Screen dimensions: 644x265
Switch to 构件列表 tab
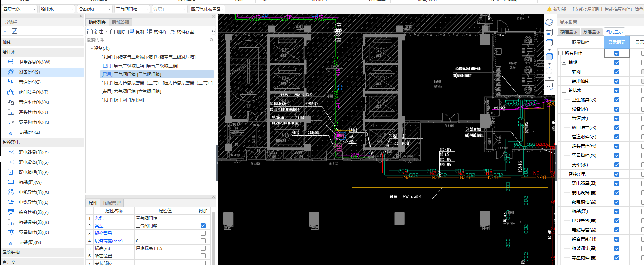point(97,22)
